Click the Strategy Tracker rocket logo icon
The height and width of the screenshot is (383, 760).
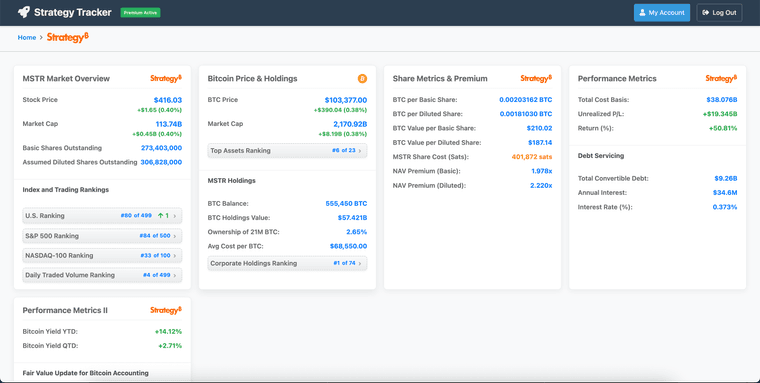point(24,12)
